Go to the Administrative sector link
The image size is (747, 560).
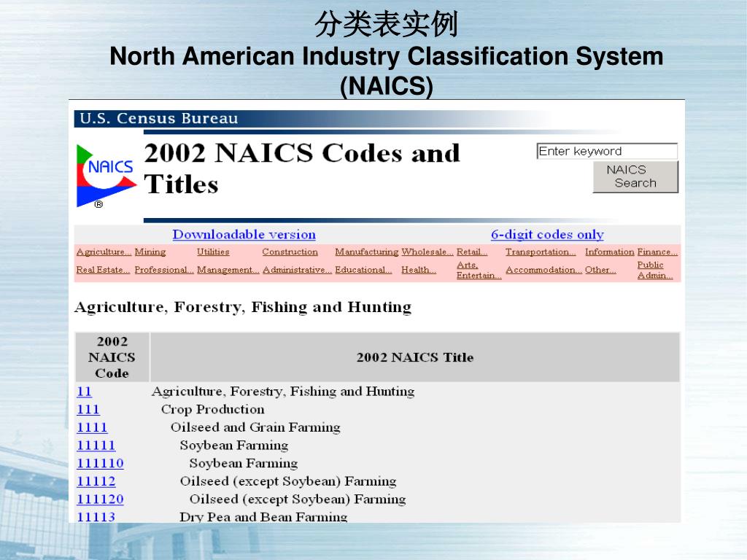click(x=297, y=270)
